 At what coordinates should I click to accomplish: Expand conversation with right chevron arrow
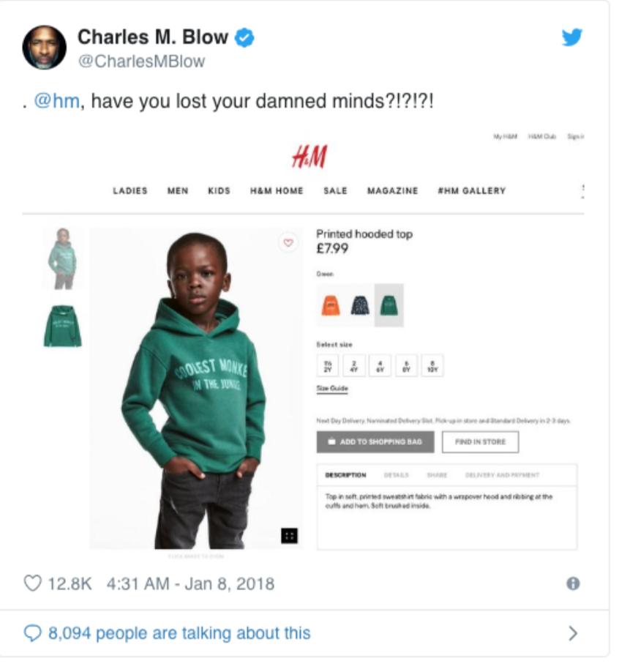(x=573, y=633)
